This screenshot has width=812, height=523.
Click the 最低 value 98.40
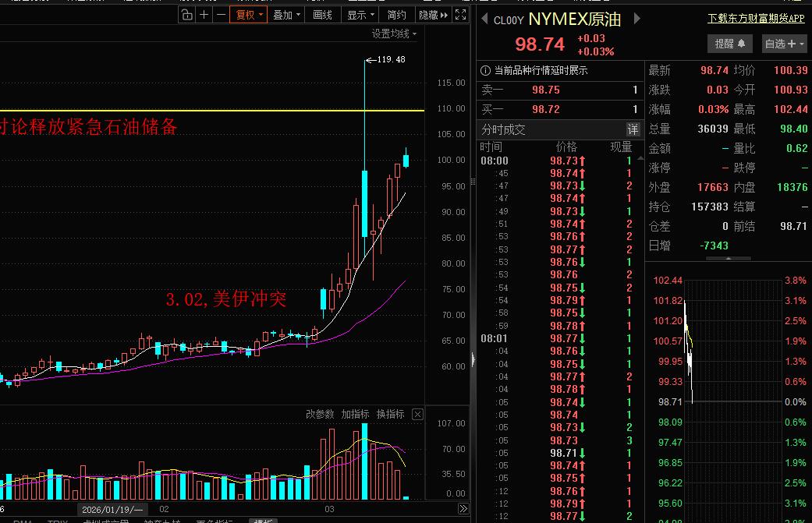tap(794, 129)
